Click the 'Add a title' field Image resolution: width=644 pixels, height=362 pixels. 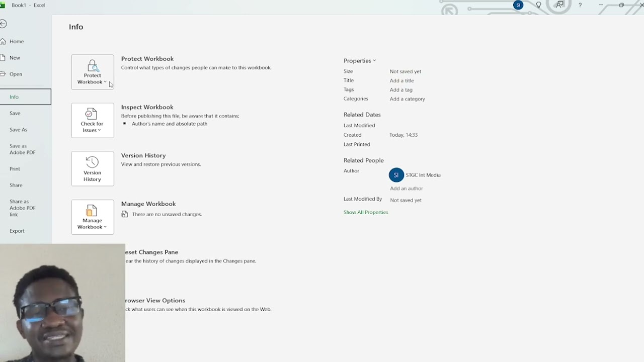[x=401, y=80]
